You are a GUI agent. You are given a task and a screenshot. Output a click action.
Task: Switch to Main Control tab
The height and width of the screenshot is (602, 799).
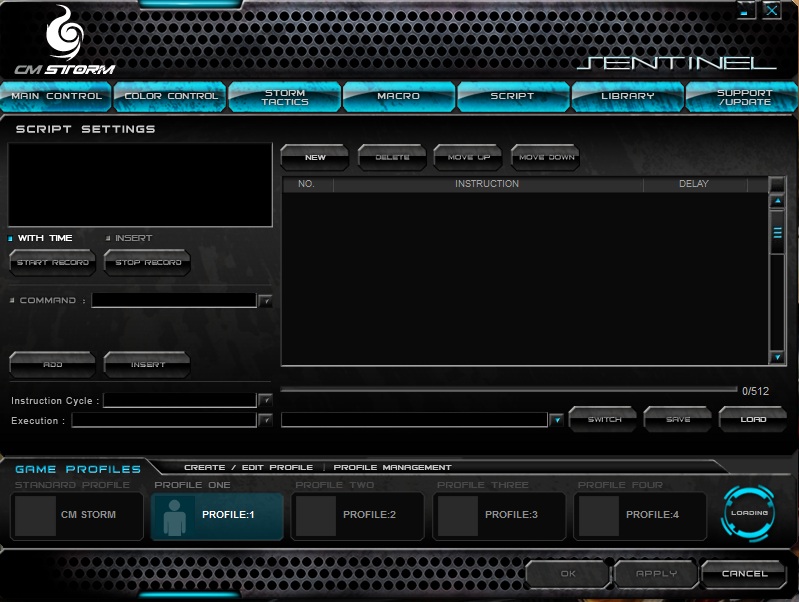point(56,96)
